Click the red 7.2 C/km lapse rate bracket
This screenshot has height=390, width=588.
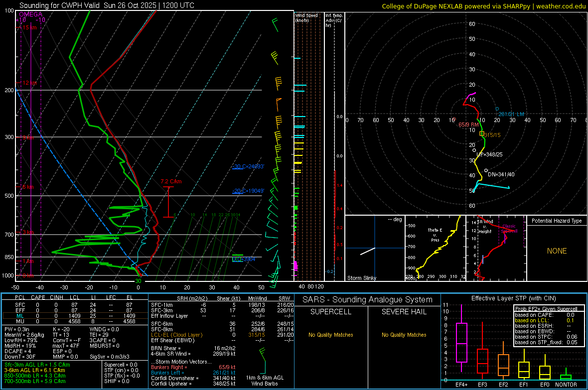click(168, 202)
